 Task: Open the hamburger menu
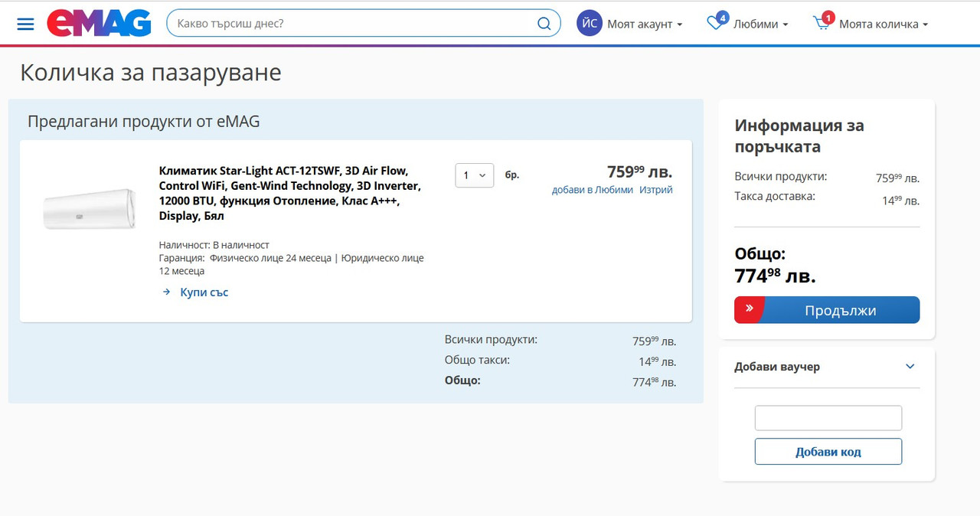[x=25, y=24]
